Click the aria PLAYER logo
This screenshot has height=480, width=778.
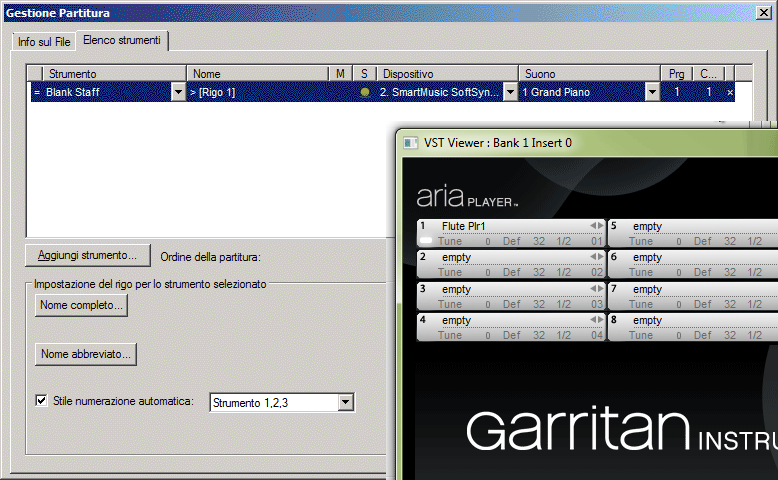pos(467,197)
